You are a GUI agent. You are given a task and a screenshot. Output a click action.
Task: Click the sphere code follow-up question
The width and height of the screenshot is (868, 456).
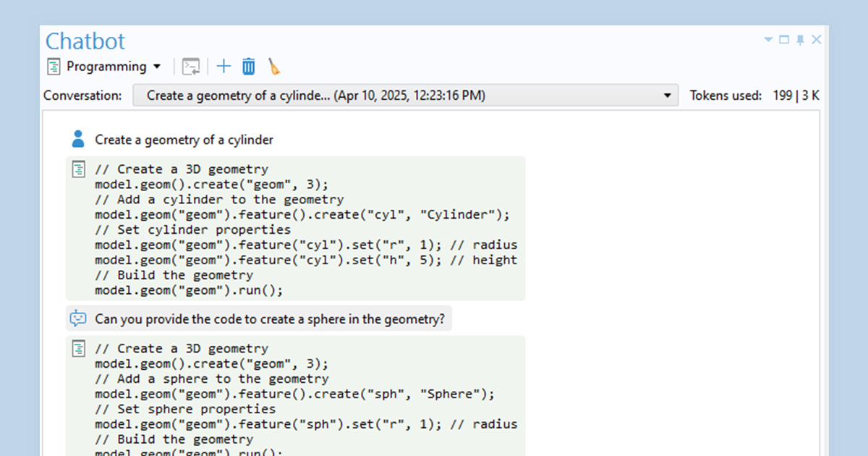[x=269, y=318]
